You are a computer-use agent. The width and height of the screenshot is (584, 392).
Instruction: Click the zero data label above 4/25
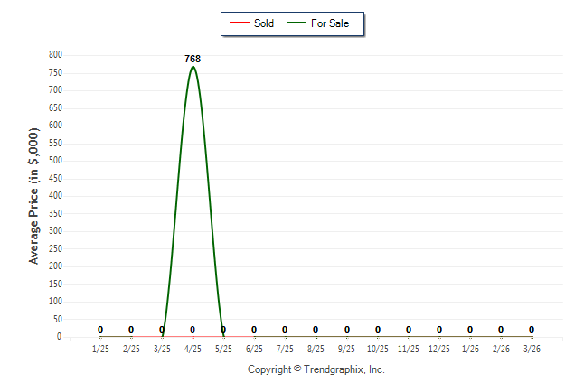[193, 330]
